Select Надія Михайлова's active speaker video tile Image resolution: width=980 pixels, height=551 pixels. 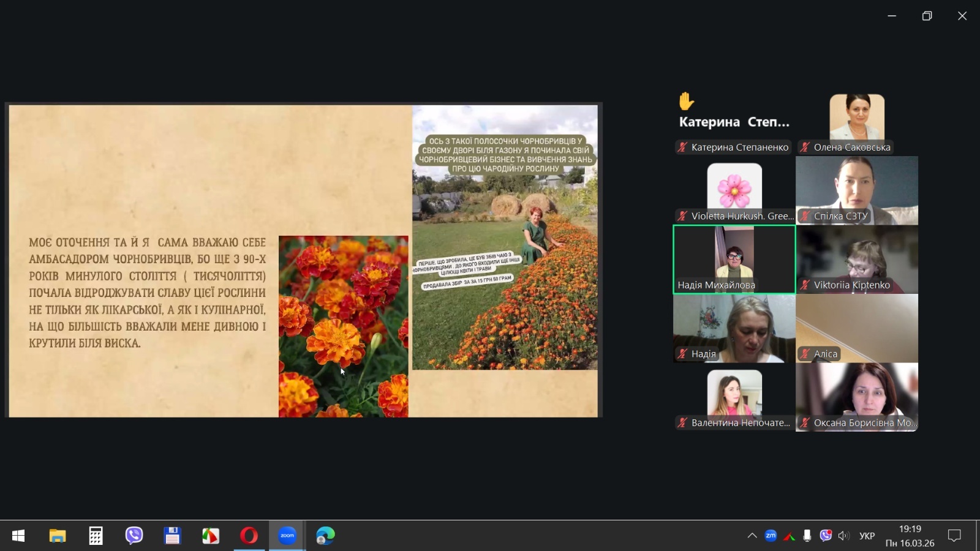(734, 259)
